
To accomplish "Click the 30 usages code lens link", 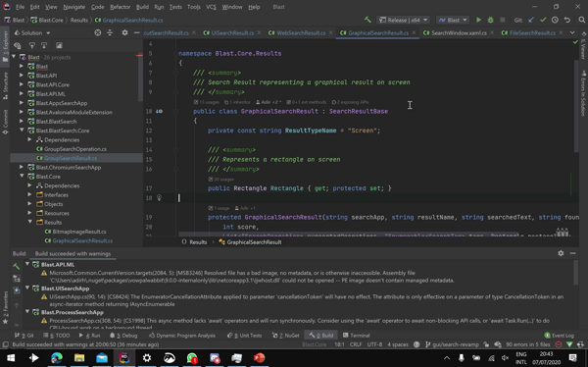I will tap(221, 180).
